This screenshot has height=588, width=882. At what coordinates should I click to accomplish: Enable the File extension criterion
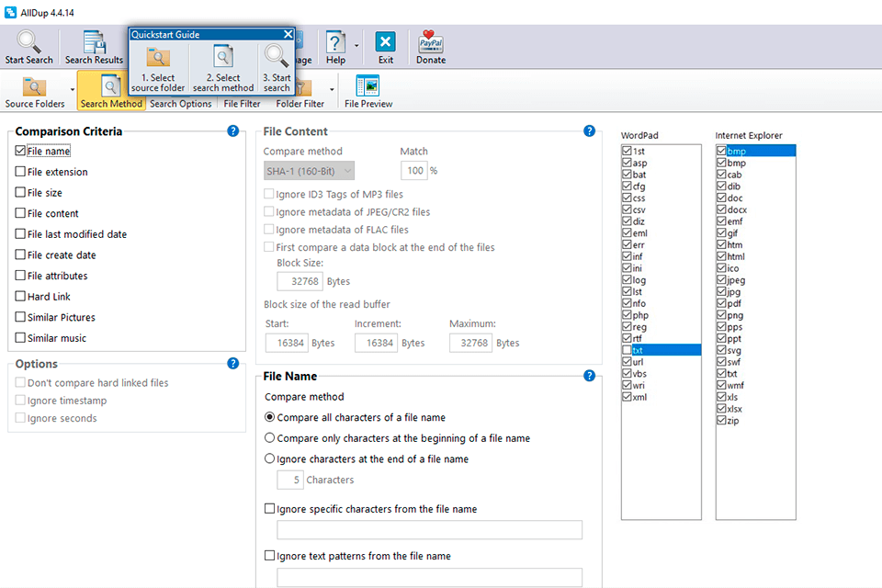point(20,172)
